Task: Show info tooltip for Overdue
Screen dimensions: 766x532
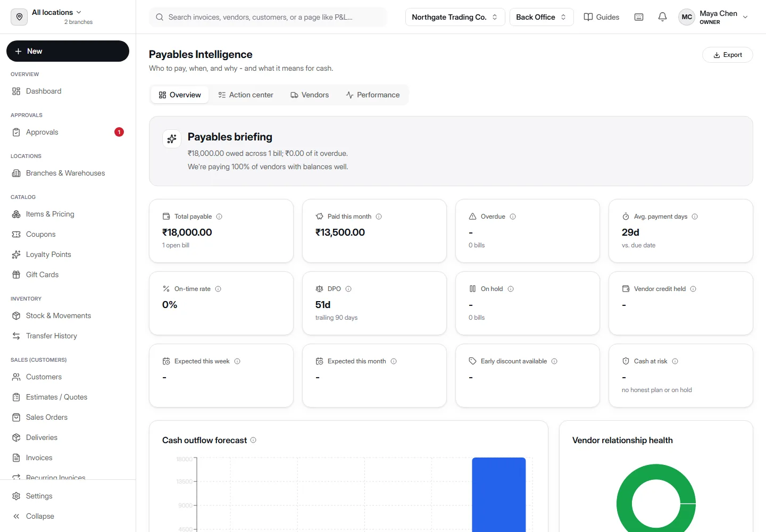Action: tap(513, 217)
